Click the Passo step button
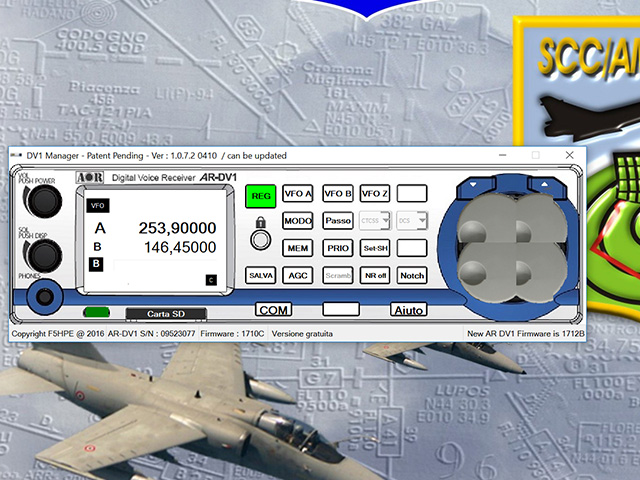The width and height of the screenshot is (640, 480). coord(338,221)
